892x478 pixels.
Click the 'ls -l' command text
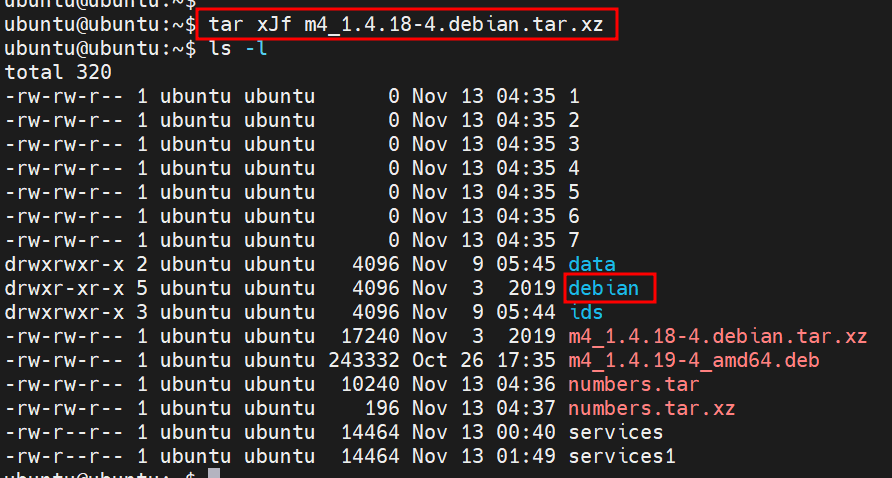point(238,48)
